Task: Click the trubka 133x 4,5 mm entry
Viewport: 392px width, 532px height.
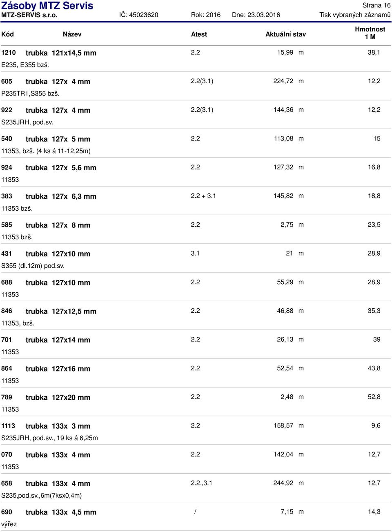Action: click(x=61, y=512)
